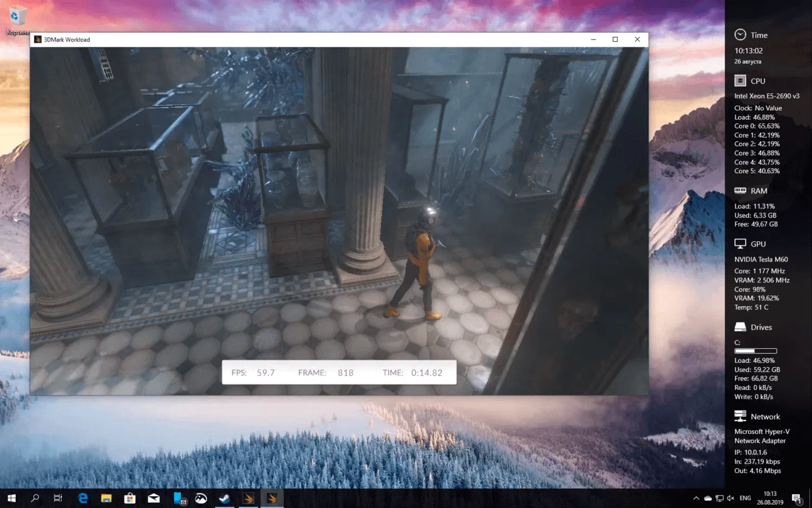Click the 'VRAM: 19,62%' line
This screenshot has height=508, width=812.
[x=756, y=298]
